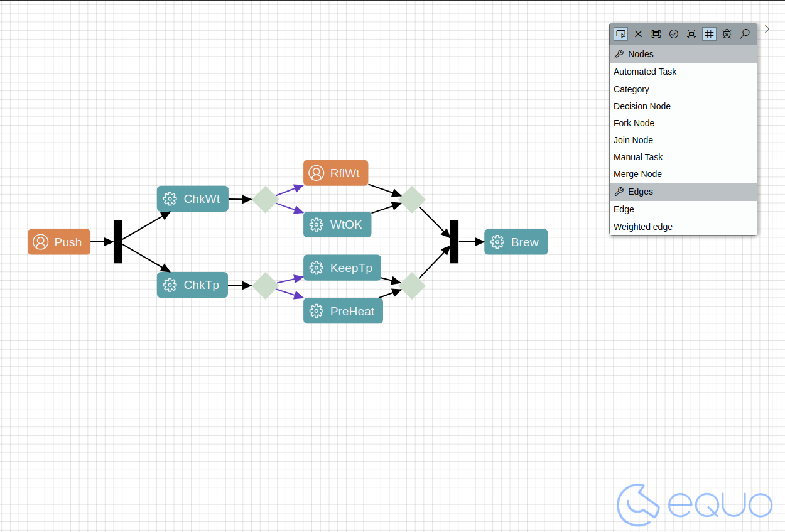The width and height of the screenshot is (785, 532).
Task: Choose the Weighted edge tool
Action: coord(642,227)
